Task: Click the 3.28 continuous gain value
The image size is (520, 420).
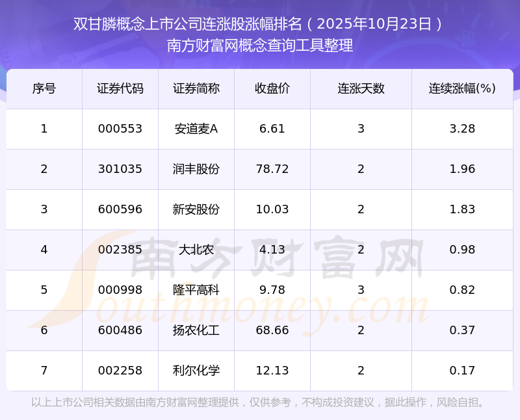Action: [x=462, y=129]
